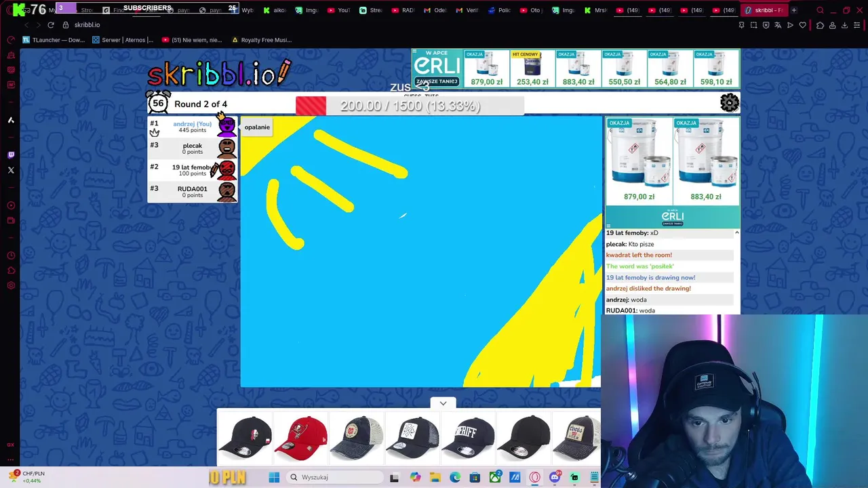This screenshot has height=488, width=868.
Task: Click the SHERIFF black cap ad
Action: point(468,438)
